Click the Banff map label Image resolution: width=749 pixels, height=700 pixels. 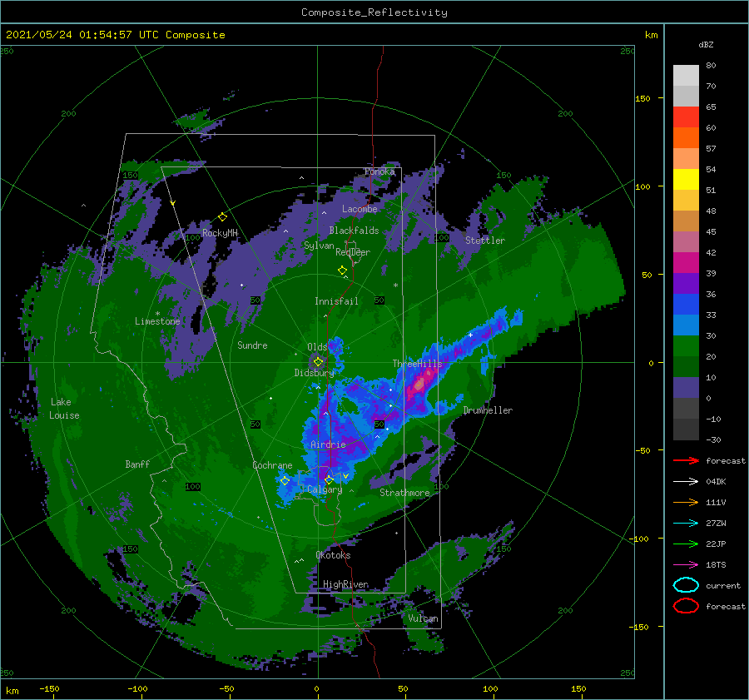[x=137, y=464]
